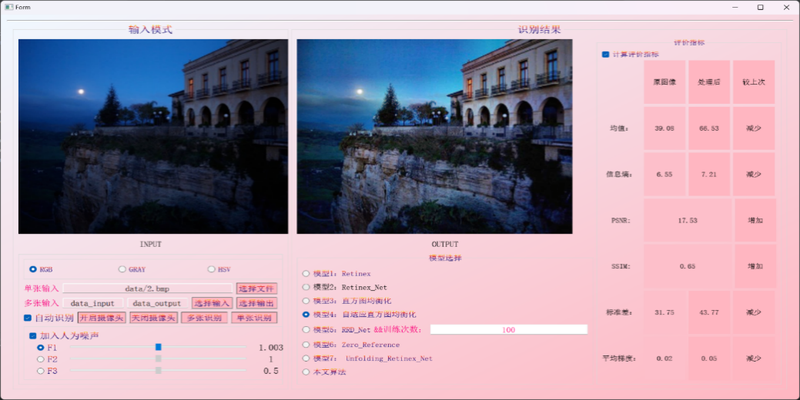This screenshot has height=400, width=800.
Task: Click the data_input folder field
Action: (x=93, y=303)
